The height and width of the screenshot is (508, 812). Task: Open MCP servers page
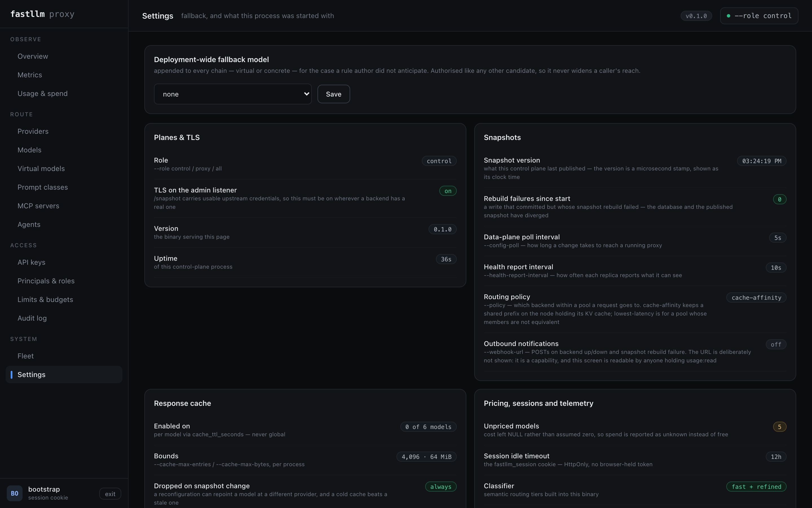pyautogui.click(x=64, y=206)
